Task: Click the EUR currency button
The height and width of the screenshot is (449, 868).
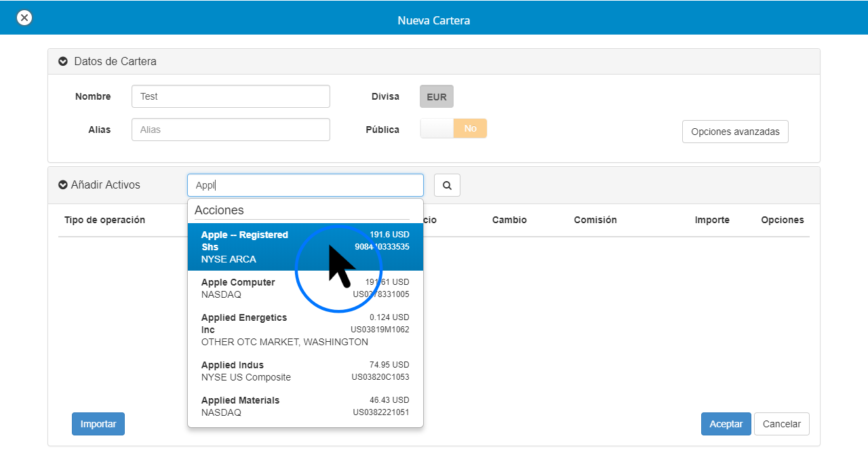Action: click(x=436, y=96)
